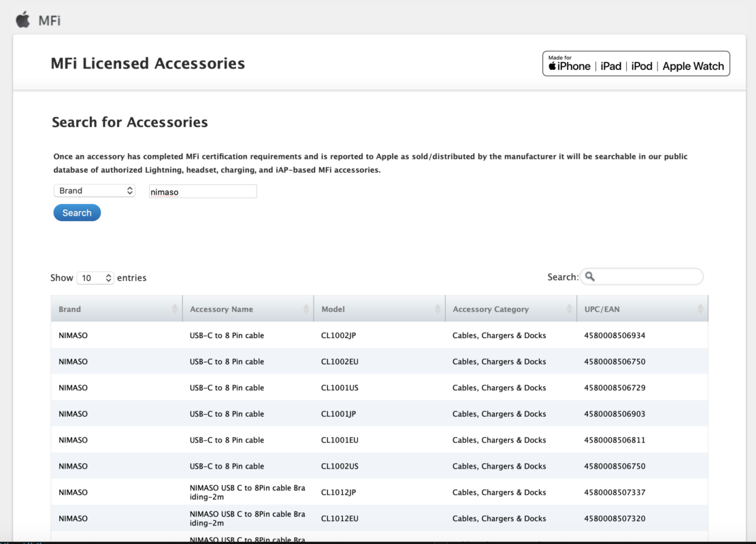Sort table by Accessory Name column arrows
Screen dimensions: 756x544
click(306, 309)
